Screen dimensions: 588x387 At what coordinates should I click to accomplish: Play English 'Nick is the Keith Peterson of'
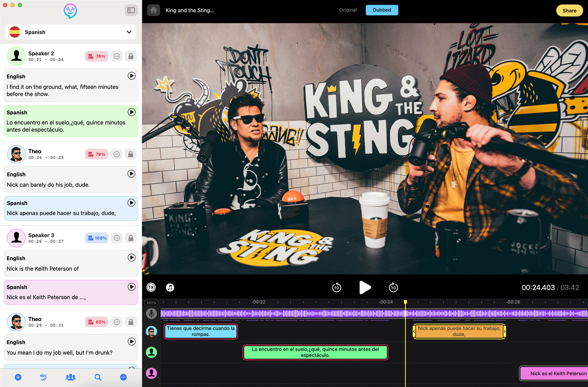coord(131,258)
